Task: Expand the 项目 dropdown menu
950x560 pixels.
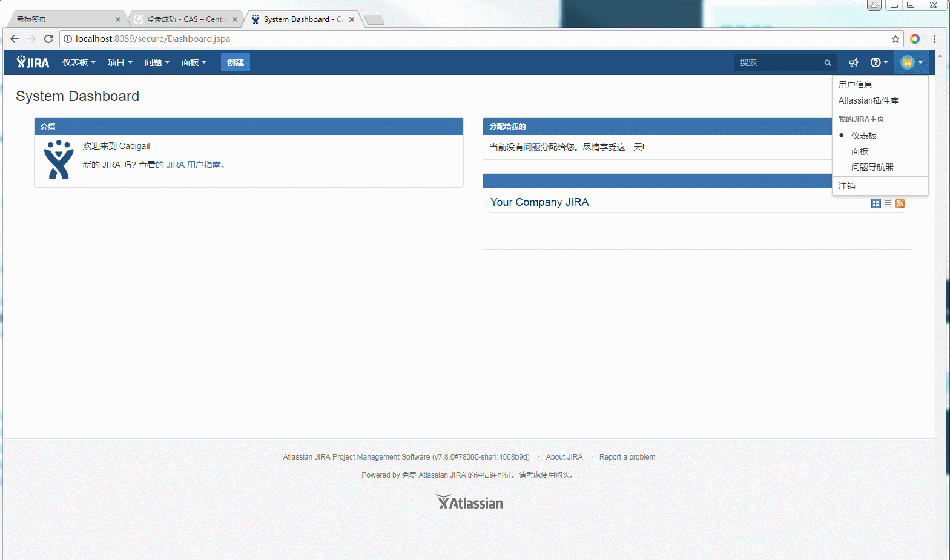Action: [119, 62]
